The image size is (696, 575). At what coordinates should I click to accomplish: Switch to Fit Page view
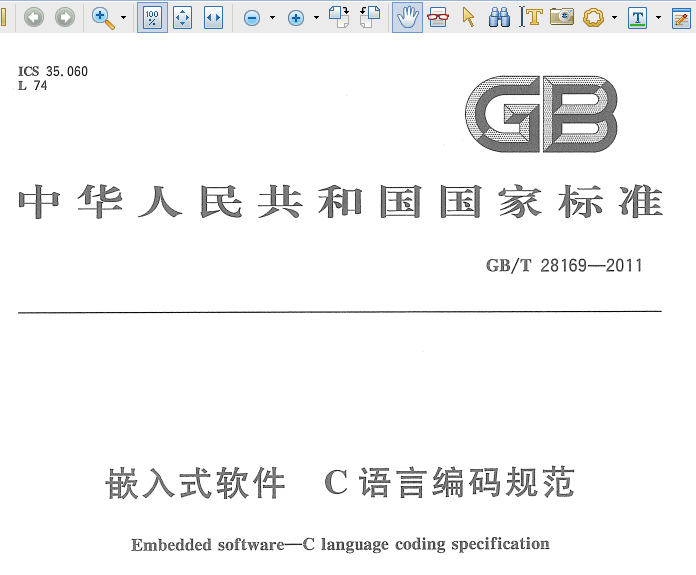182,18
